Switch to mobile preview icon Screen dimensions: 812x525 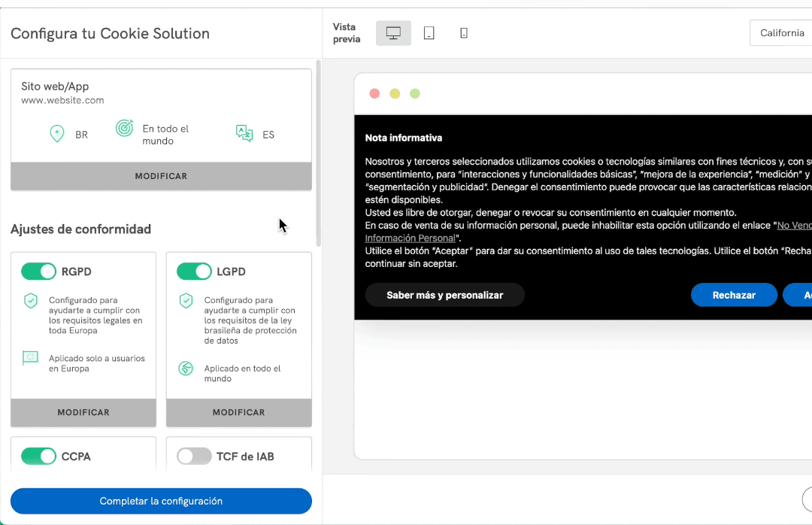[x=464, y=33]
